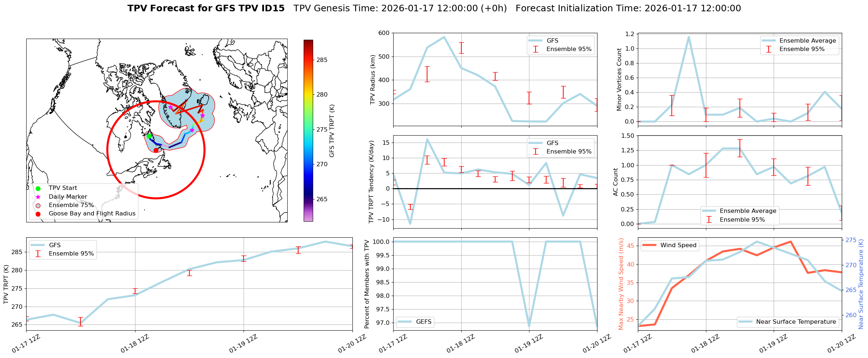
Task: Click the 'AC Count' y-axis label
Action: pos(616,182)
